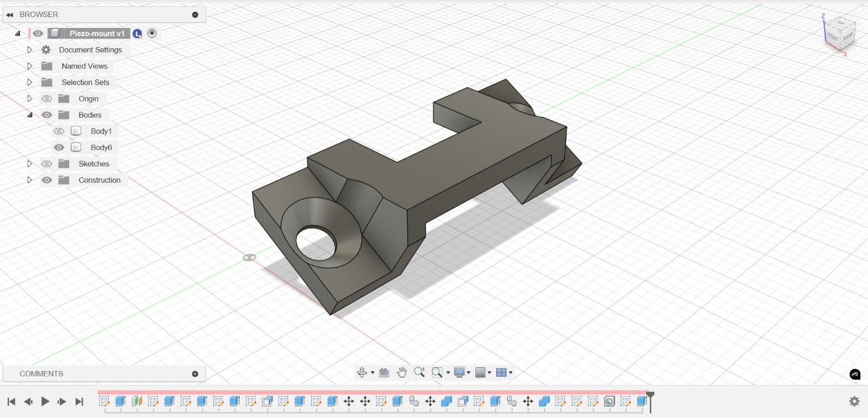Screen dimensions: 868x418
Task: Step forward one timeline feature
Action: [x=62, y=401]
